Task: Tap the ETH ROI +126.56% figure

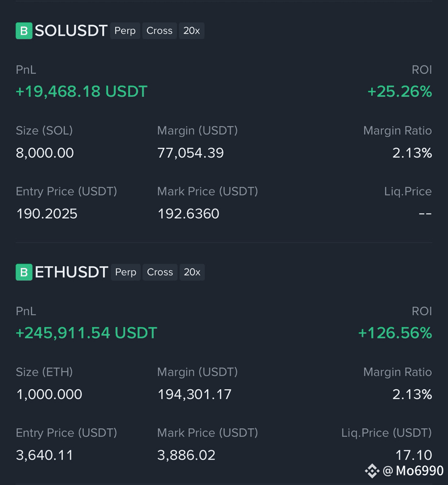Action: (395, 333)
